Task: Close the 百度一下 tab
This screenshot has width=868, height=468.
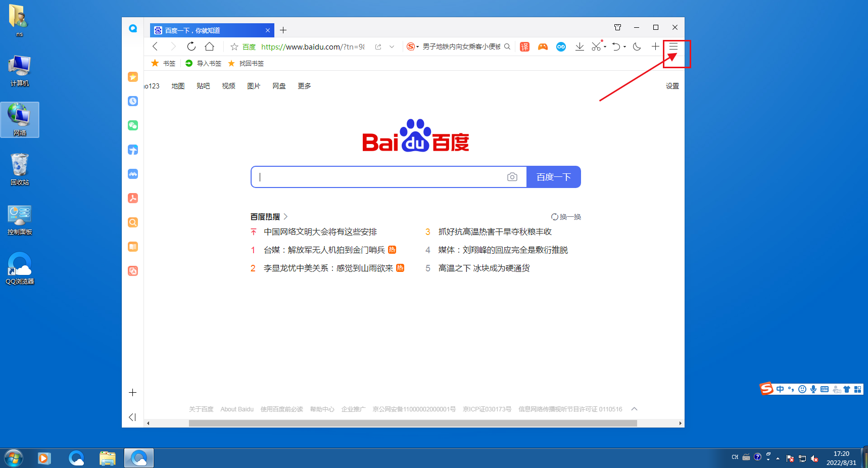Action: point(268,30)
